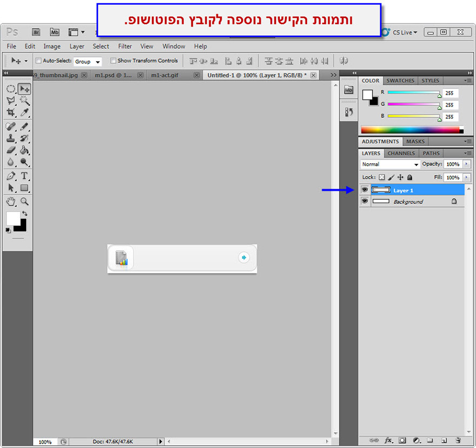Select the Elliptical Marquee tool
This screenshot has height=448, width=476.
(x=11, y=89)
